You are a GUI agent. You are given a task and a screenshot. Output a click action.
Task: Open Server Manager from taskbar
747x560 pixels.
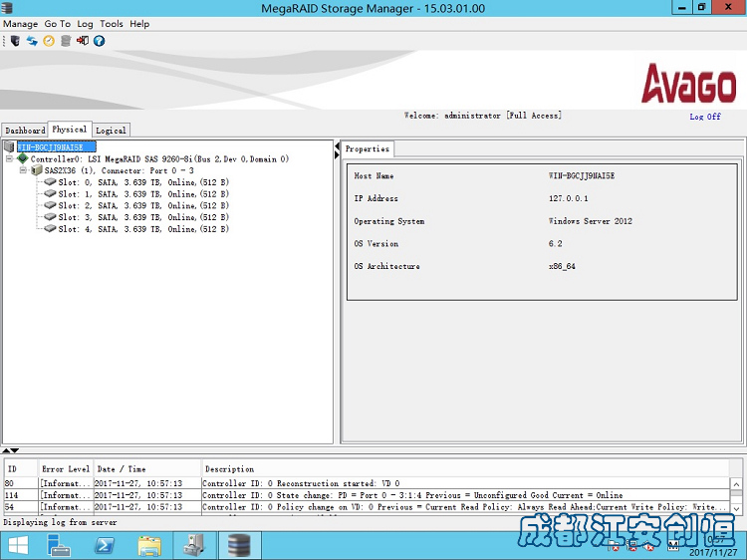pos(59,546)
